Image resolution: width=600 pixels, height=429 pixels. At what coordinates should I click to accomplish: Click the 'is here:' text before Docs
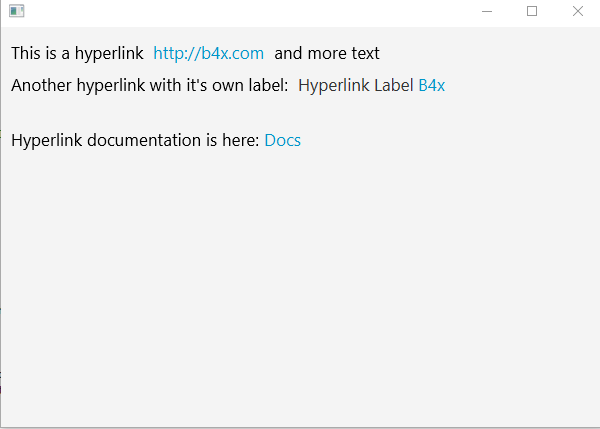[232, 141]
